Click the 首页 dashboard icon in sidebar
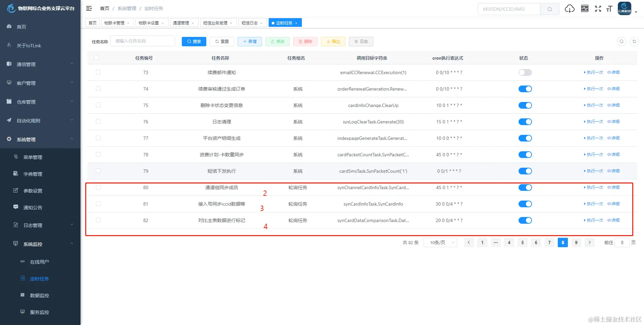The height and width of the screenshot is (325, 644). click(9, 26)
